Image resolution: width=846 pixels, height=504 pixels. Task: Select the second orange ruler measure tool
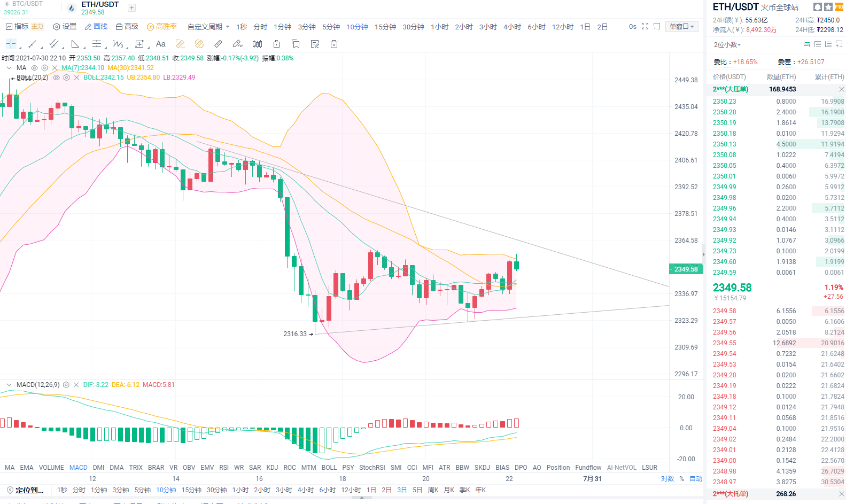click(x=199, y=44)
